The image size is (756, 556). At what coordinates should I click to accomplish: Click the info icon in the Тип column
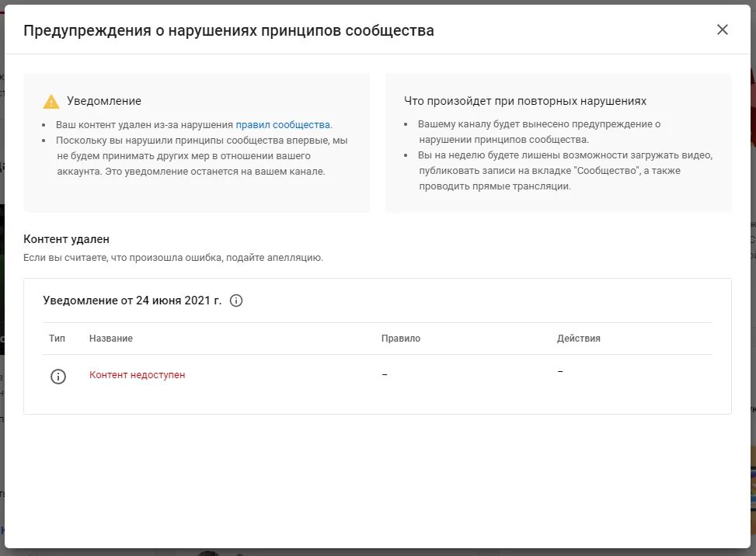58,377
